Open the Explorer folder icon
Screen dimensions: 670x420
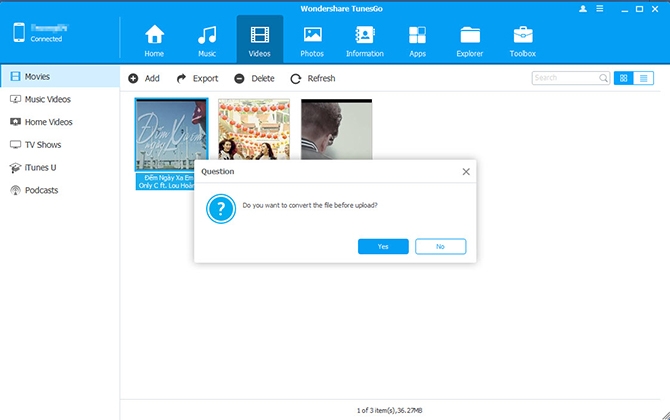(x=470, y=35)
